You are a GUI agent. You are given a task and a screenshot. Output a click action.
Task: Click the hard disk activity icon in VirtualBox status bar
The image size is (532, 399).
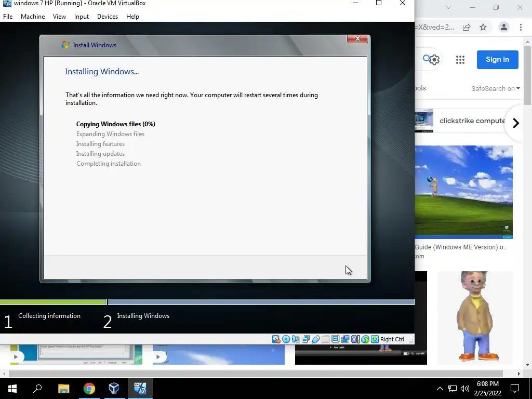[x=276, y=339]
